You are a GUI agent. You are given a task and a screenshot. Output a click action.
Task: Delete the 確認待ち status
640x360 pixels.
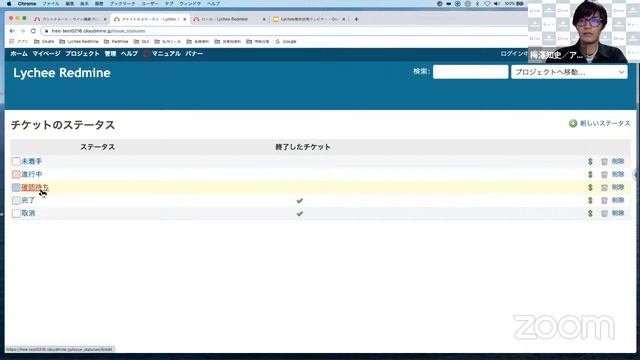613,187
